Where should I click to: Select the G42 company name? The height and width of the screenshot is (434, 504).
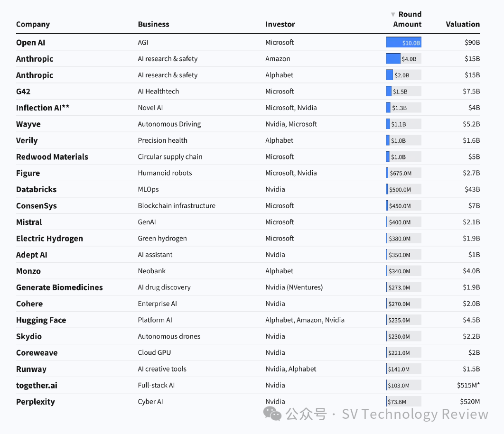[x=23, y=92]
